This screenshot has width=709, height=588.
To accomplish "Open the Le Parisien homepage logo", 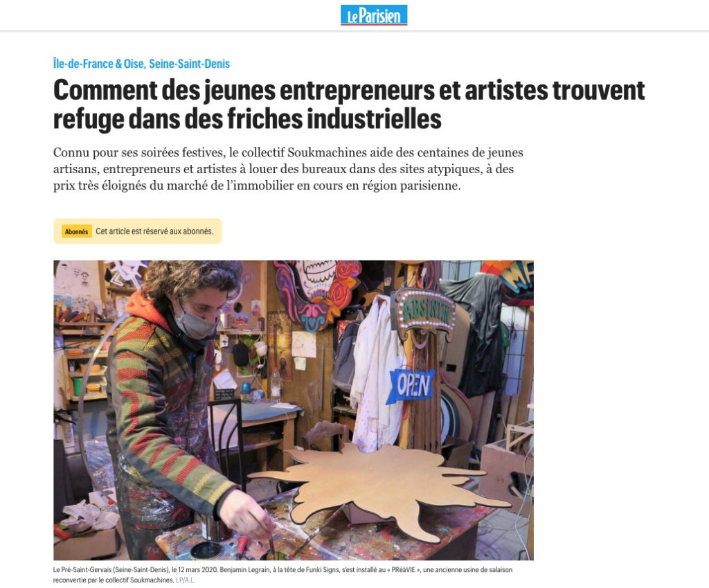I will click(374, 15).
